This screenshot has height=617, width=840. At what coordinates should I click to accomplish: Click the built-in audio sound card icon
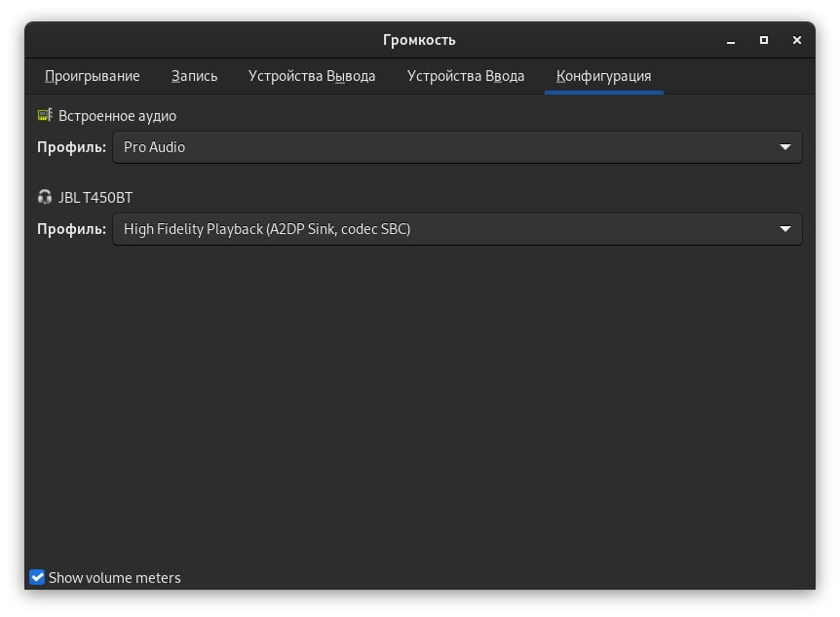[45, 115]
